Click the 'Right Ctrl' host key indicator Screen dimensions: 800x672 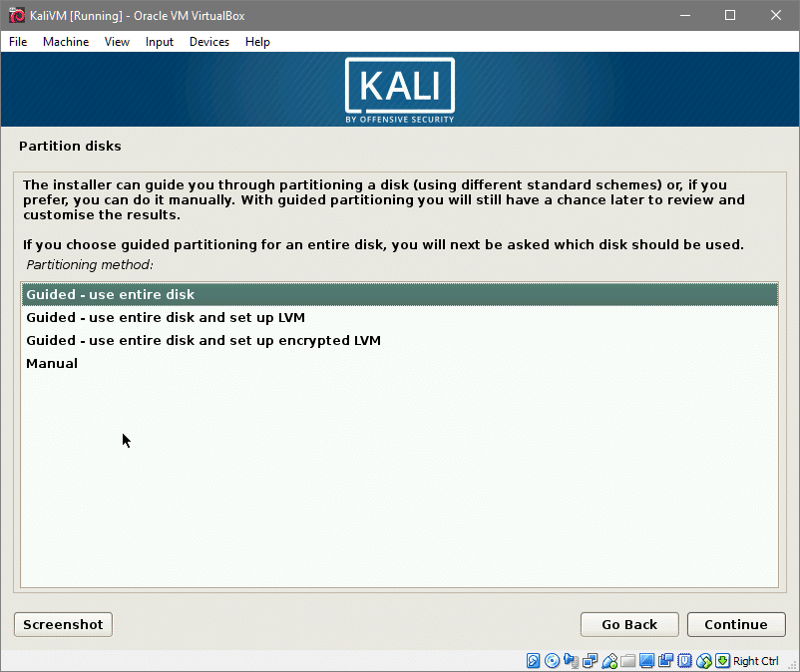(756, 661)
